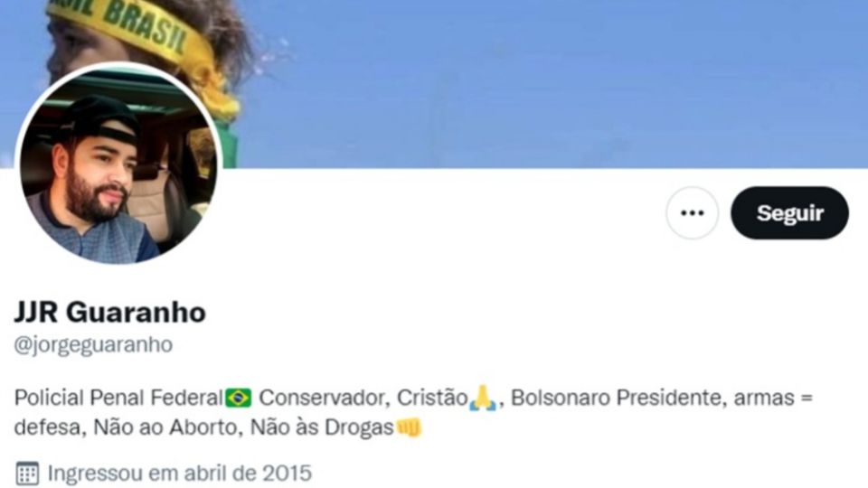Follow the account with the Seguir button
The image size is (868, 488).
click(x=789, y=213)
